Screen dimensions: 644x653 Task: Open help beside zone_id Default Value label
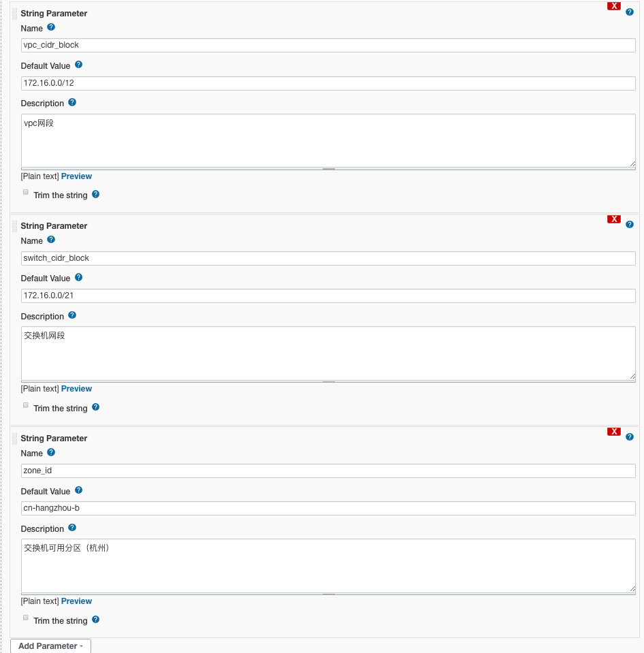tap(78, 490)
